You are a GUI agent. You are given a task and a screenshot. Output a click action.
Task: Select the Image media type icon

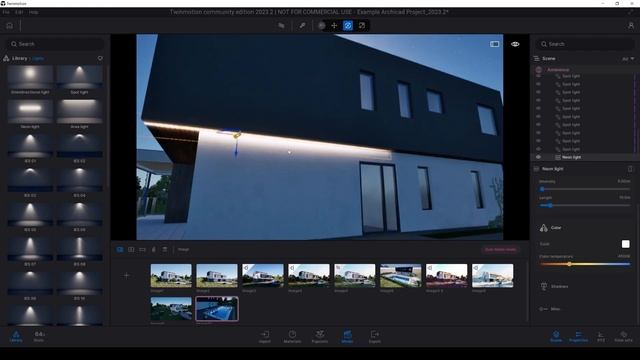tap(120, 249)
